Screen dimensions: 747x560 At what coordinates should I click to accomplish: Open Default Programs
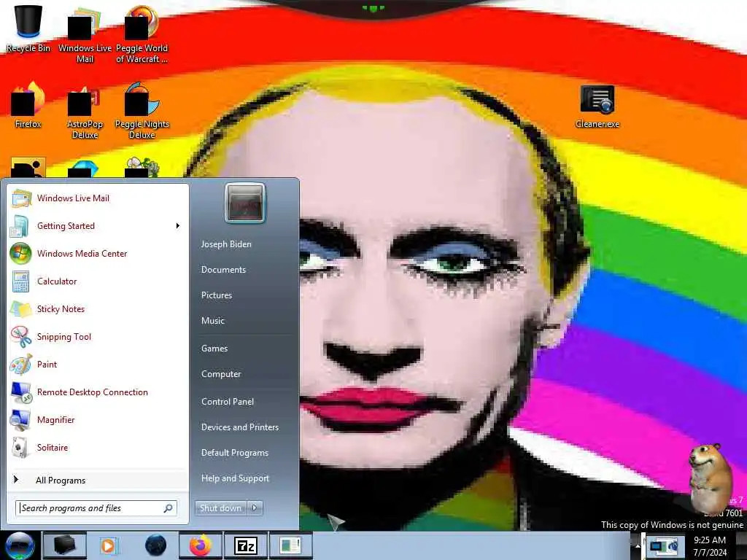tap(235, 453)
